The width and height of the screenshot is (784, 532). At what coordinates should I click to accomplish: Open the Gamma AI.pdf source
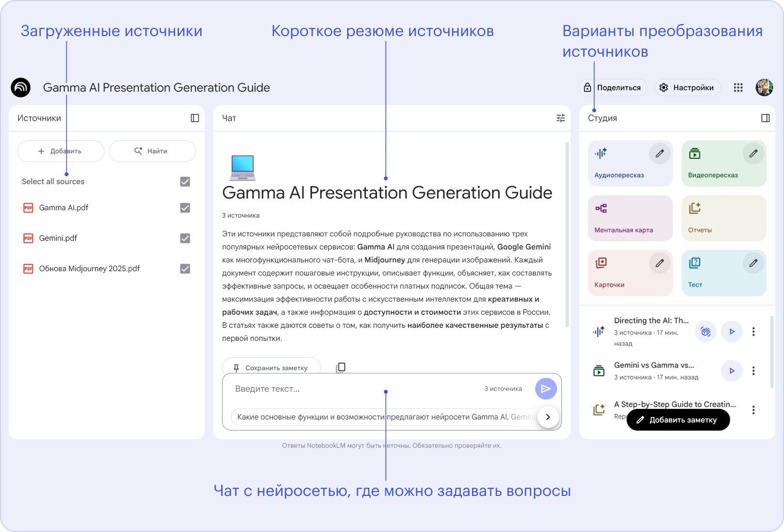(63, 208)
